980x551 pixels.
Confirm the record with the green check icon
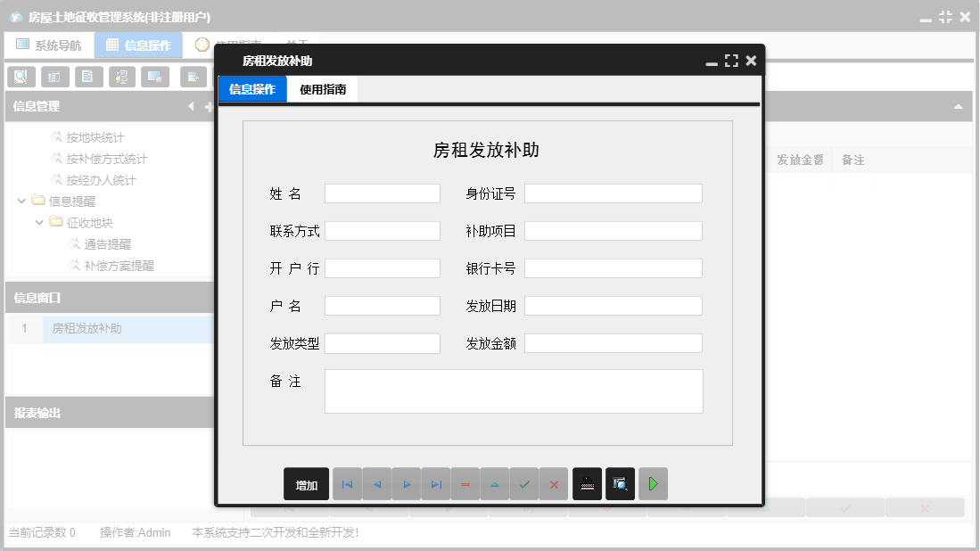(x=524, y=483)
